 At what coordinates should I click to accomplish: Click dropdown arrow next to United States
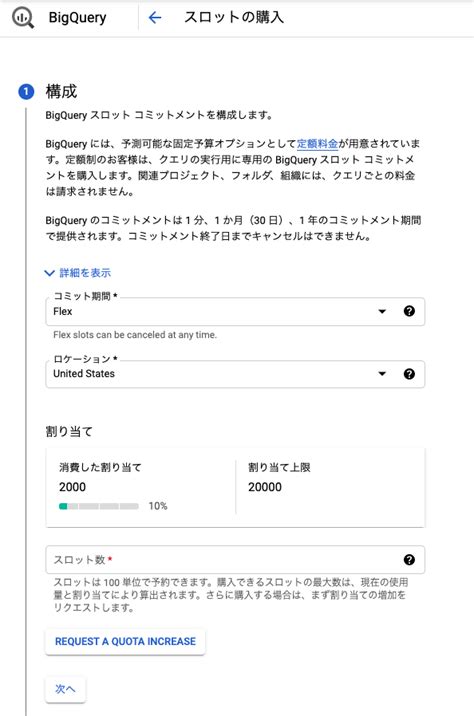click(x=382, y=374)
